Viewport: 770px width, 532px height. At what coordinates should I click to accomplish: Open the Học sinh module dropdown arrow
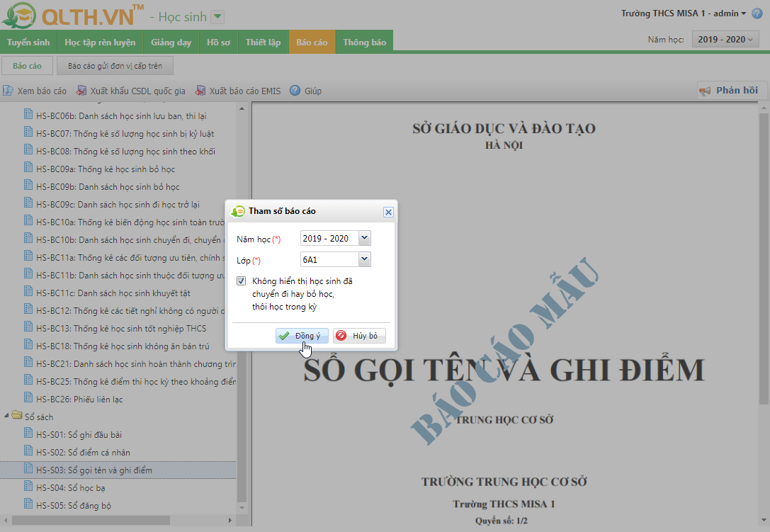pos(217,17)
